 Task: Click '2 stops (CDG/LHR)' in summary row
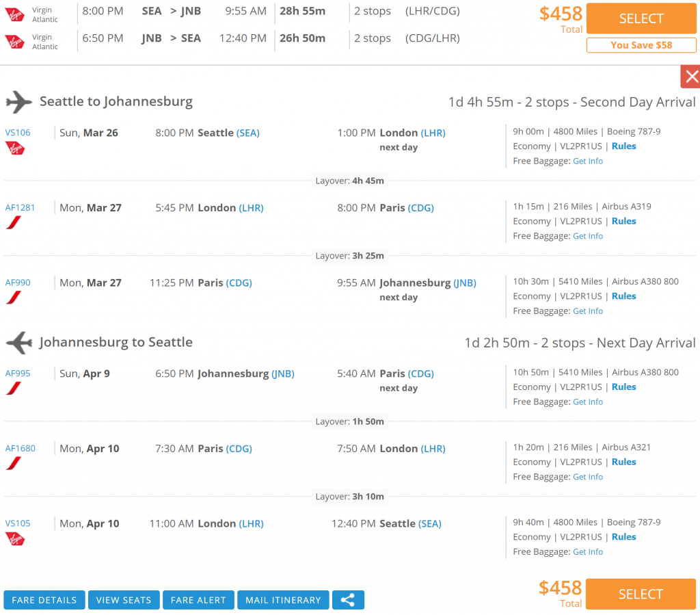pos(407,38)
